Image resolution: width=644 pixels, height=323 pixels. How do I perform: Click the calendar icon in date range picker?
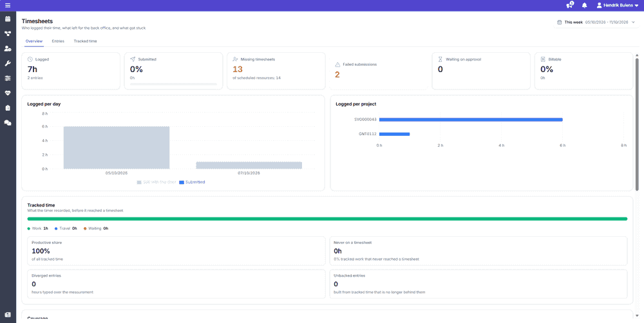pos(560,22)
